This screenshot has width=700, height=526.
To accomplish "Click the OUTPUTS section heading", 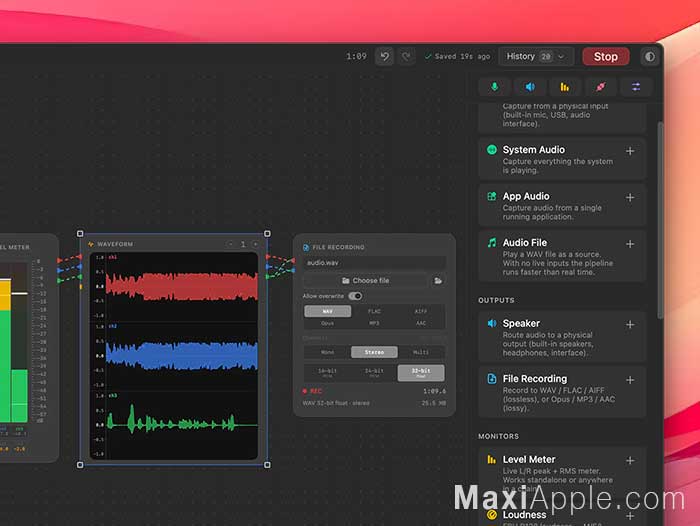I will (496, 301).
